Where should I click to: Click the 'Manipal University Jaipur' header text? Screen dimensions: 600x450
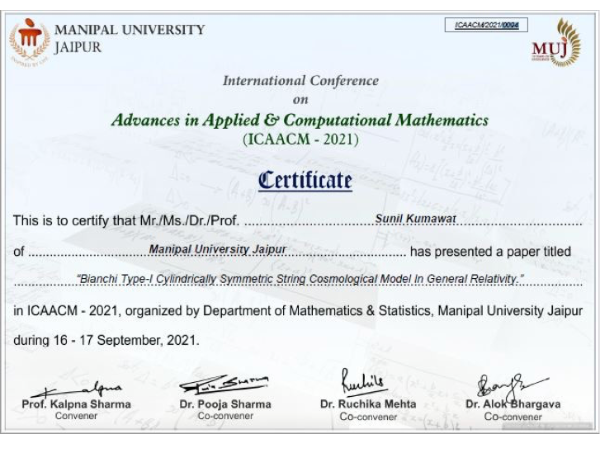130,38
